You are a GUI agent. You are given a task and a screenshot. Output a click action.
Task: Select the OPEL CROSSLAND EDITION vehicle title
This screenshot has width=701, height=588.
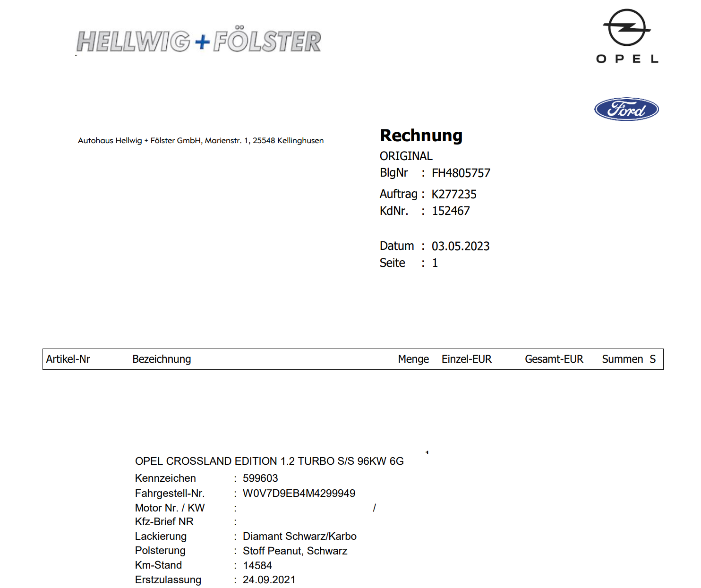(269, 461)
